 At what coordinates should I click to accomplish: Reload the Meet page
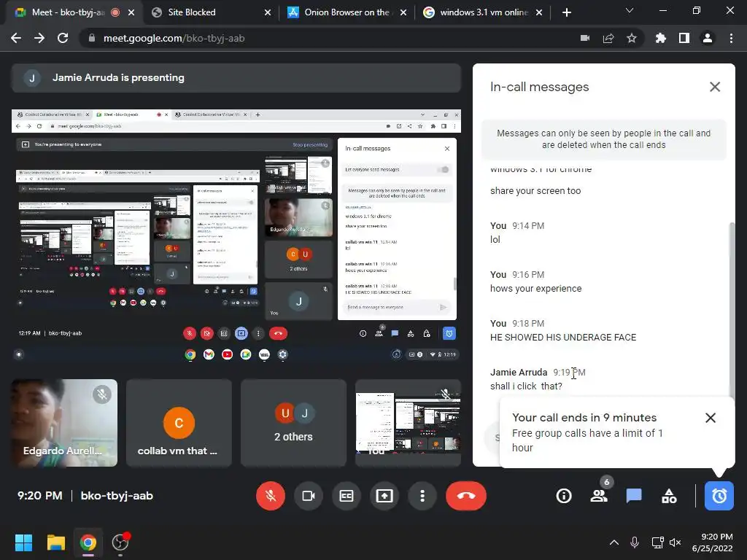(63, 38)
